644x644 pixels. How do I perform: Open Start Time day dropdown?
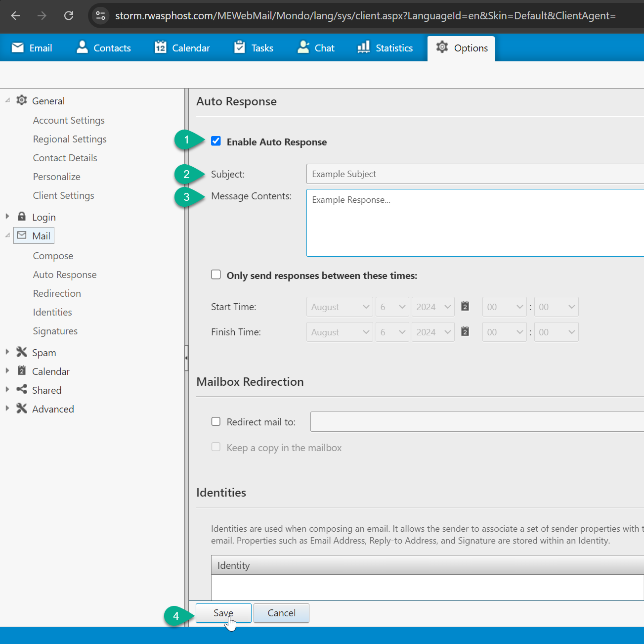tap(392, 307)
